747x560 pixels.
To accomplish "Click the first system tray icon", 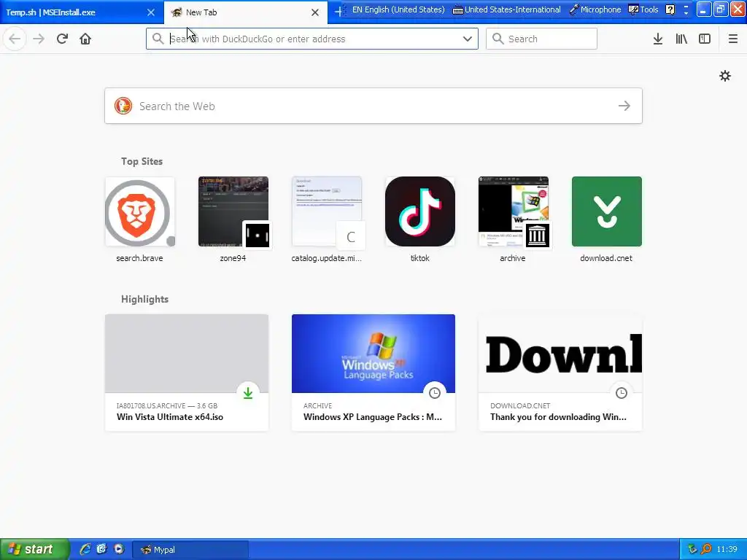I will pos(692,549).
